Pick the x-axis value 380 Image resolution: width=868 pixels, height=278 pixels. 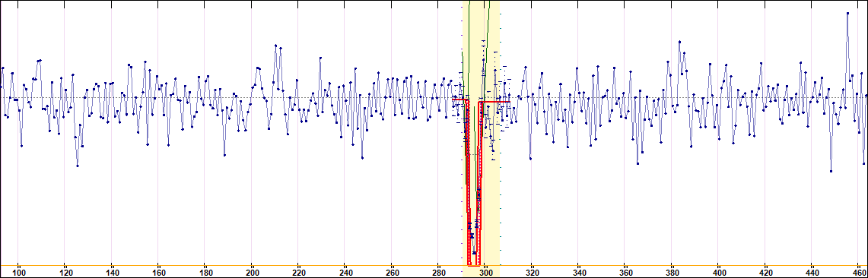click(x=672, y=273)
